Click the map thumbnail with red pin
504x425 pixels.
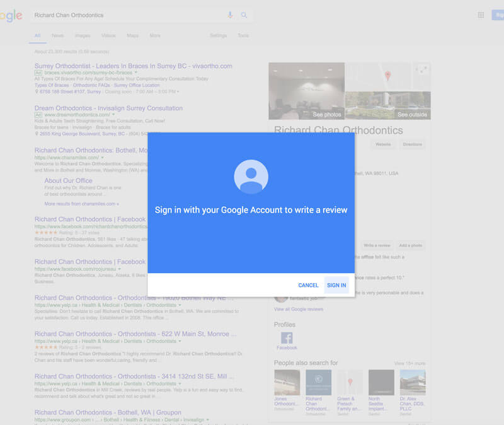tap(378, 76)
